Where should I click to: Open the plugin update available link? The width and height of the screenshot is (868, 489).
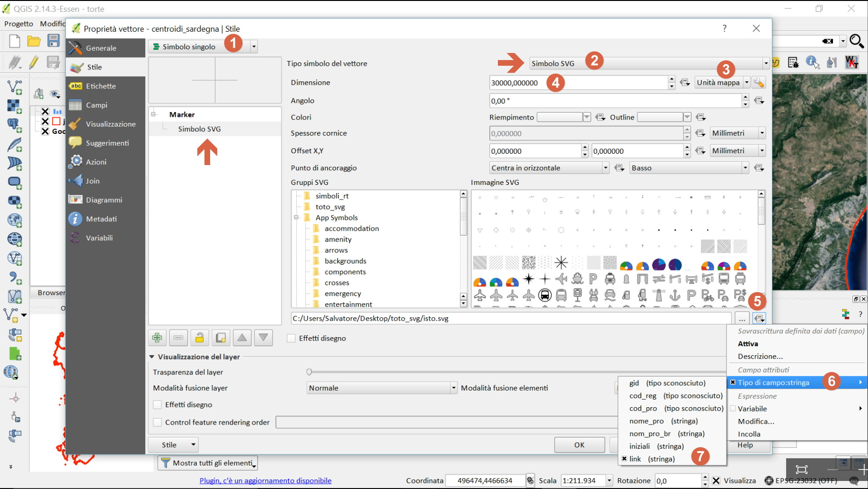[x=265, y=480]
